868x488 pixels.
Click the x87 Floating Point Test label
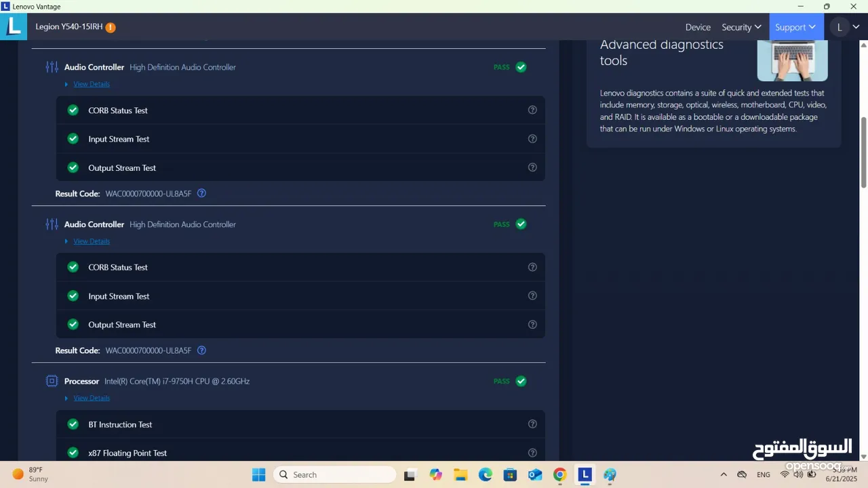127,453
